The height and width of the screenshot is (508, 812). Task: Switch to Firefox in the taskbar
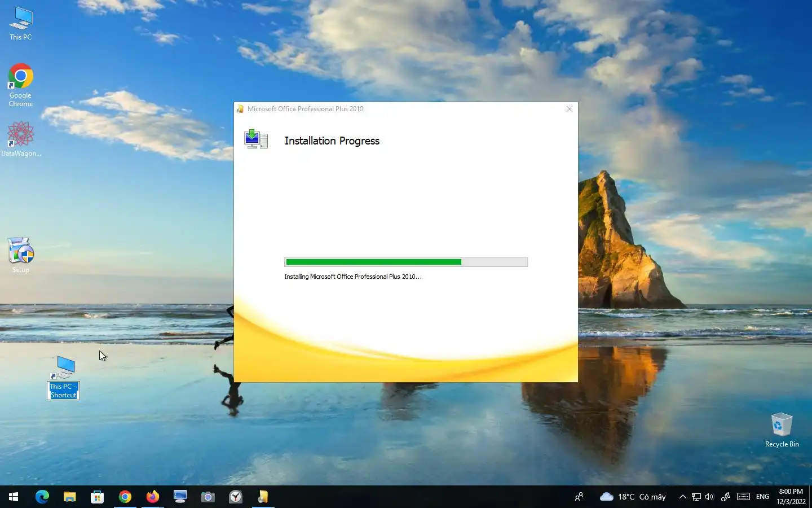point(152,497)
